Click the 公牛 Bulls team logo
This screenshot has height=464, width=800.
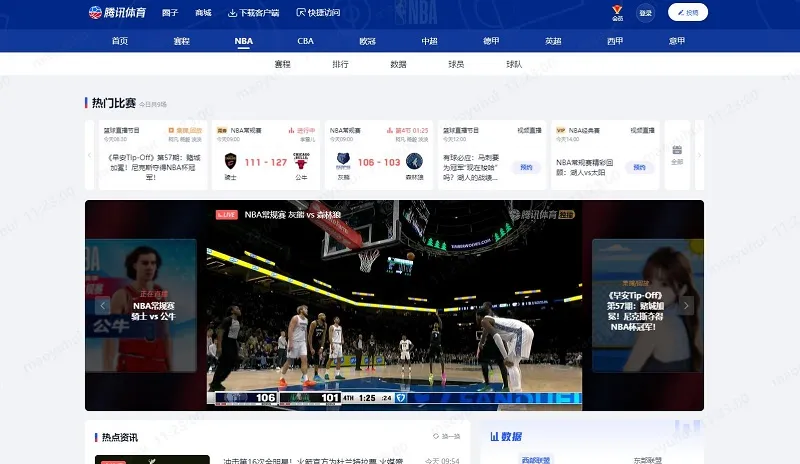(301, 161)
